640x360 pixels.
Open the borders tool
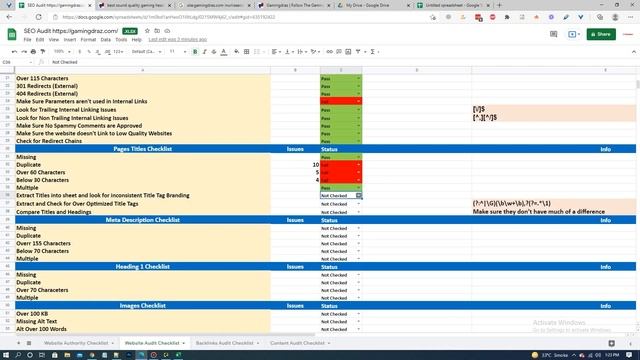click(x=247, y=52)
